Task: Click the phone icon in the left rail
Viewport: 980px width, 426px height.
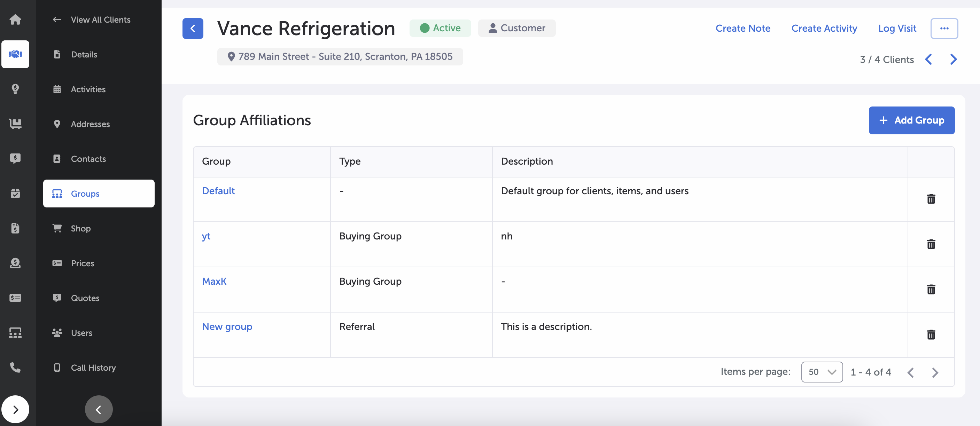Action: (15, 368)
